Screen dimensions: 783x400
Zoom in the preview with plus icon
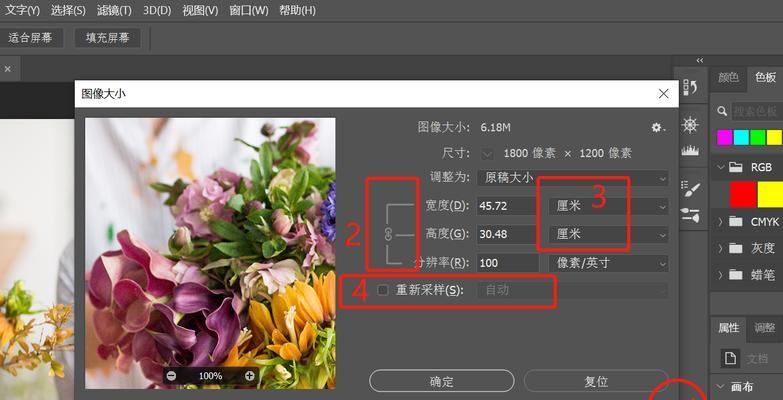tap(249, 376)
